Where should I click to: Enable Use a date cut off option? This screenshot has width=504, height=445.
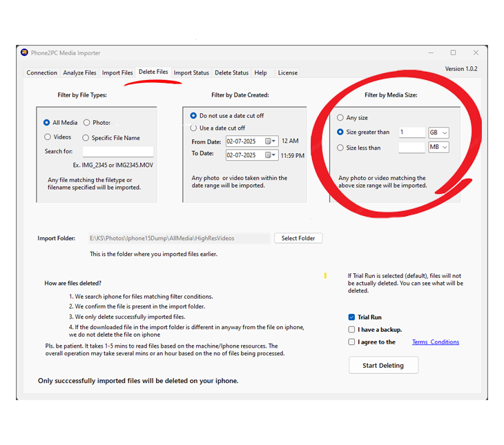coord(193,128)
